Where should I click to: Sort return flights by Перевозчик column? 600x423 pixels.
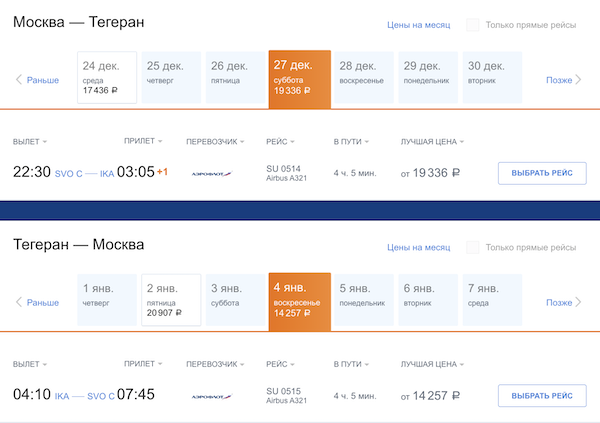tap(217, 365)
